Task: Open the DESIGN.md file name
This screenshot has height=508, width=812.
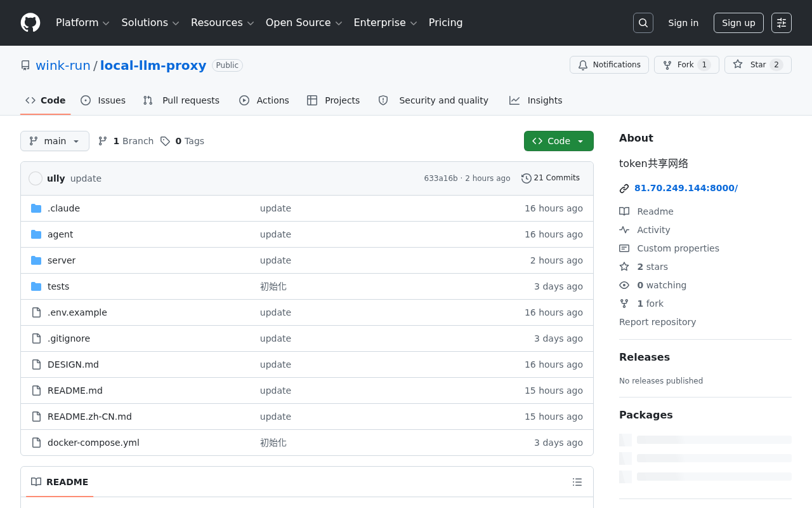Action: 73,364
